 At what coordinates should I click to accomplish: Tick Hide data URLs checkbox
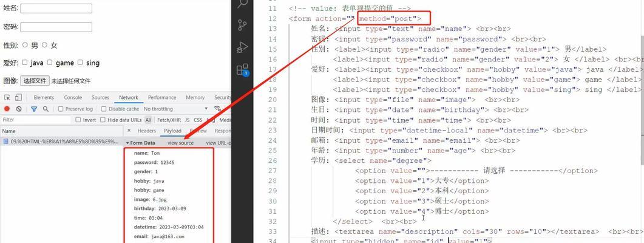(x=102, y=120)
